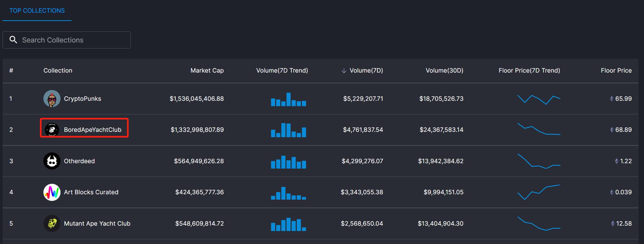Focus the Search Collections input field
This screenshot has height=244, width=644.
click(73, 40)
